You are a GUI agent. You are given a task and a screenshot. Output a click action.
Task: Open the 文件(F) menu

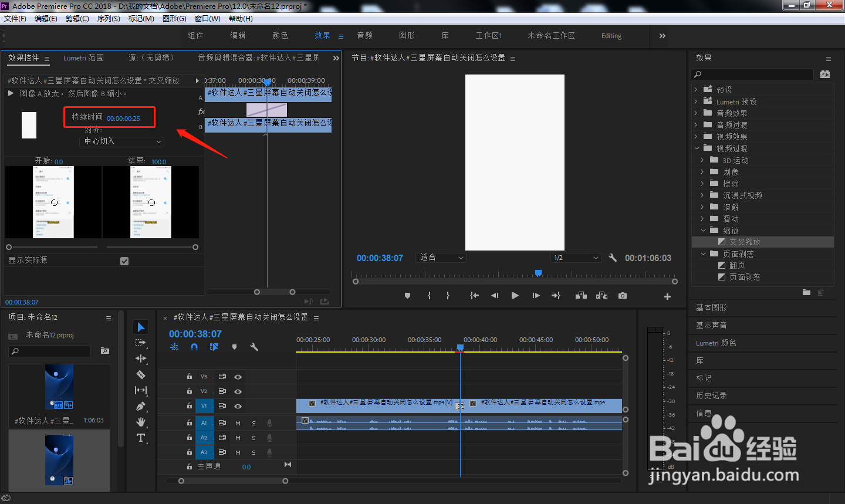pyautogui.click(x=15, y=19)
